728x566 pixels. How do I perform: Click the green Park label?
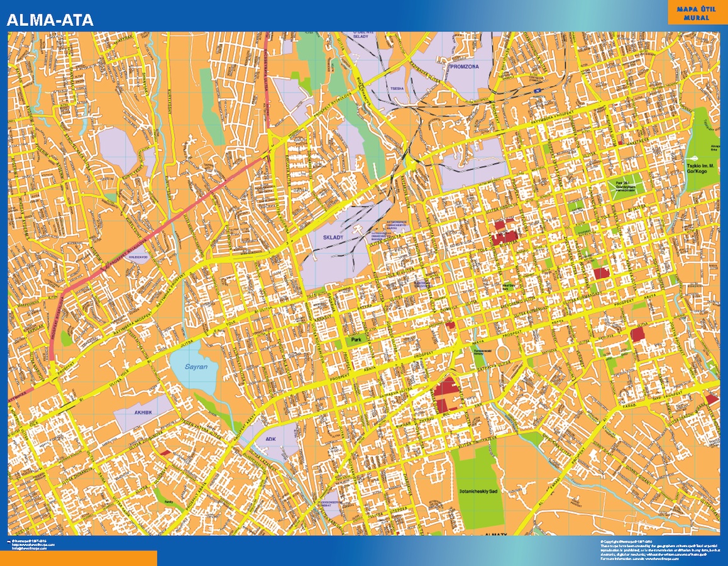tap(356, 340)
